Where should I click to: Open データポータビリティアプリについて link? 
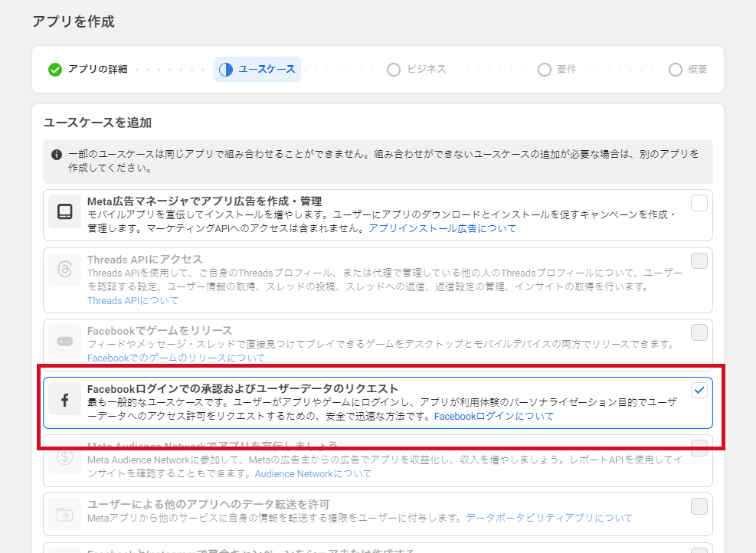click(x=549, y=518)
